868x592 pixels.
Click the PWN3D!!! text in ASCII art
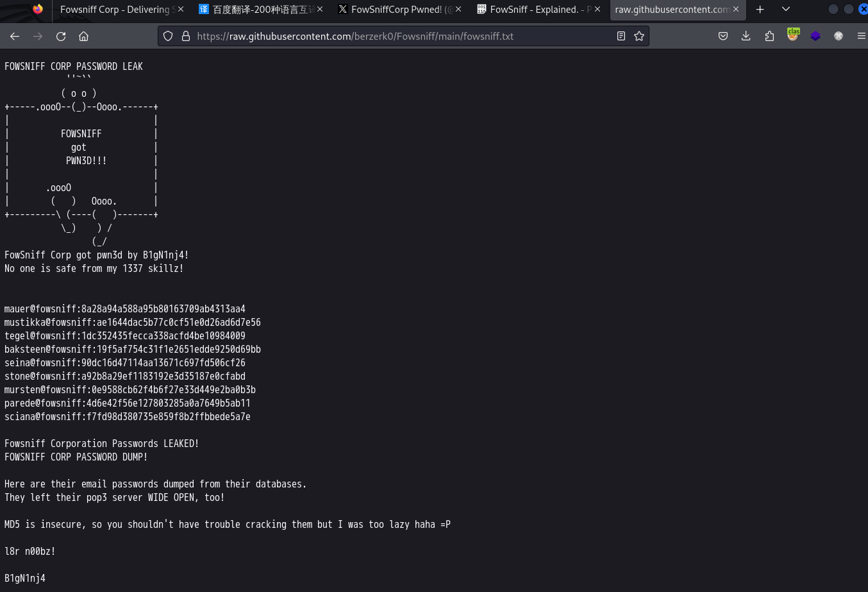click(87, 161)
